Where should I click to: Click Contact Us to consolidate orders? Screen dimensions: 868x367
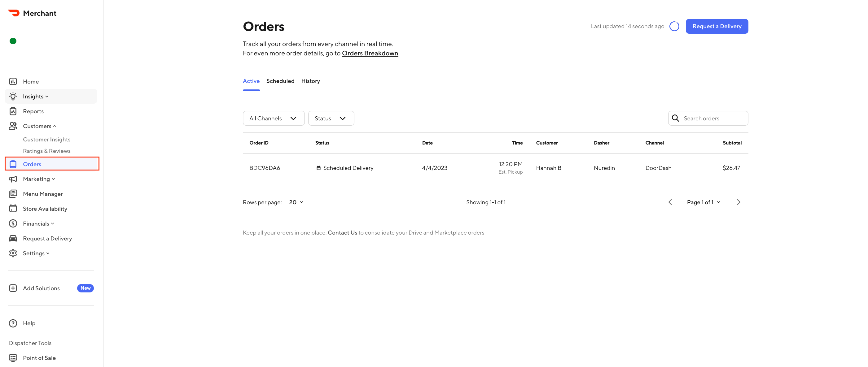(342, 232)
